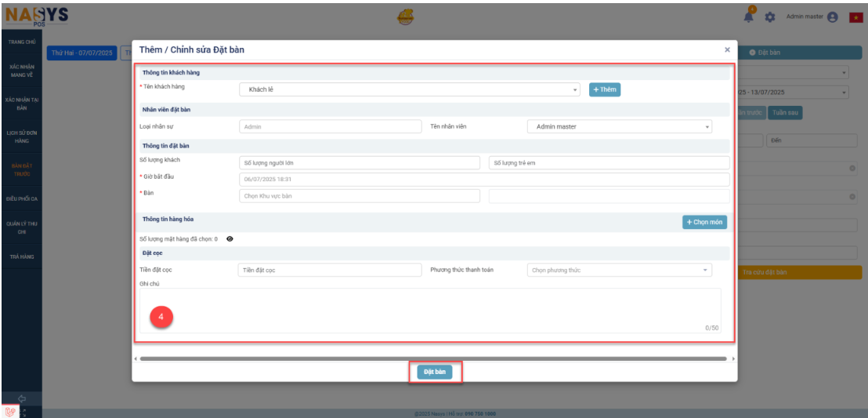This screenshot has width=868, height=418.
Task: Open the settings gear icon
Action: pos(769,17)
